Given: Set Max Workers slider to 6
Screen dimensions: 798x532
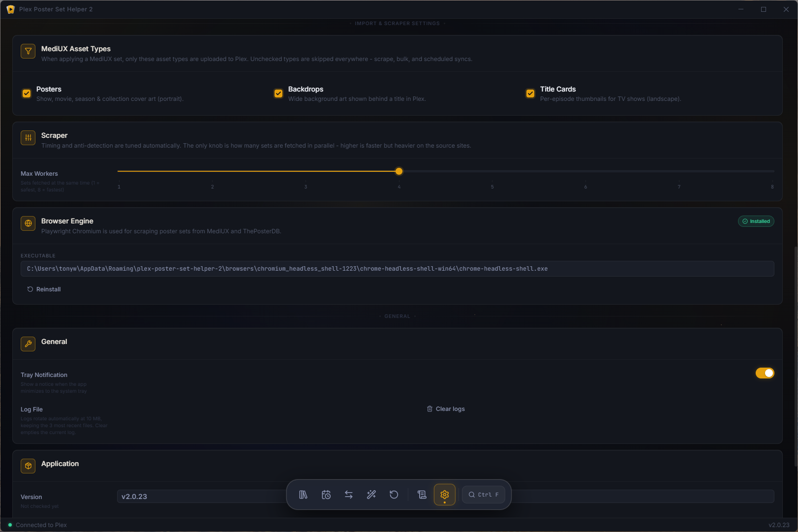Looking at the screenshot, I should (585, 171).
